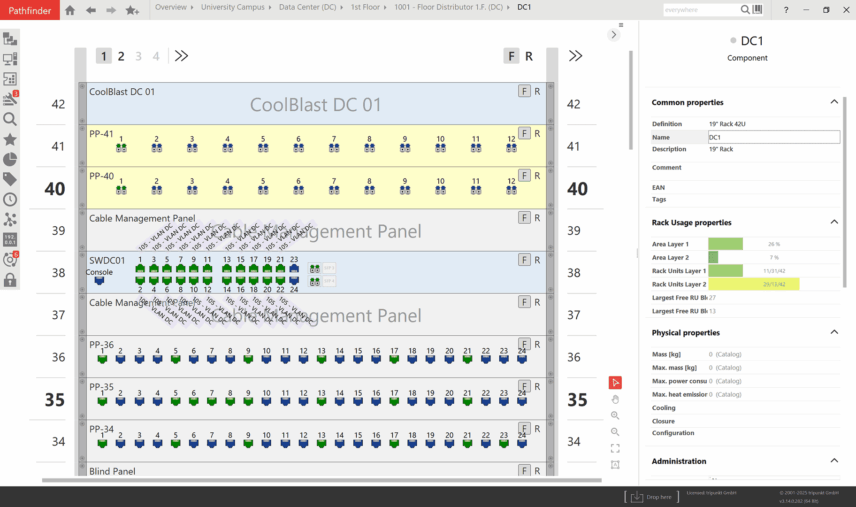This screenshot has height=507, width=856.
Task: Select the pan hand tool
Action: click(615, 399)
